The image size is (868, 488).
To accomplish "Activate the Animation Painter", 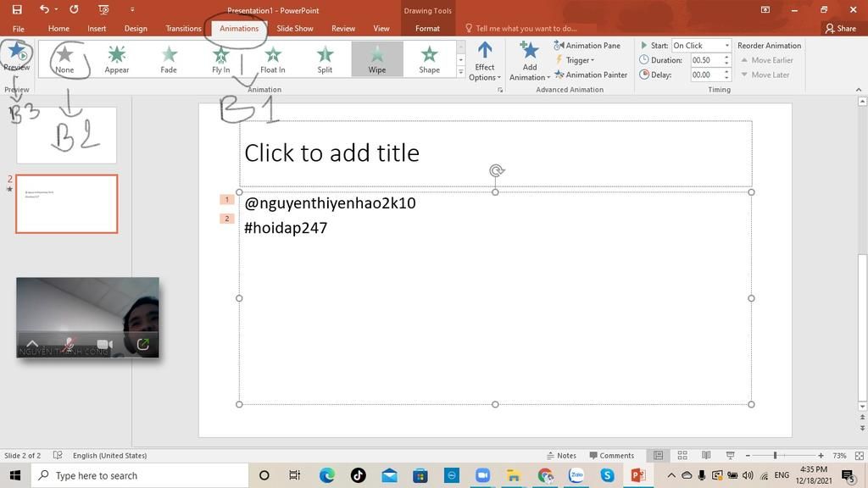I will coord(591,75).
